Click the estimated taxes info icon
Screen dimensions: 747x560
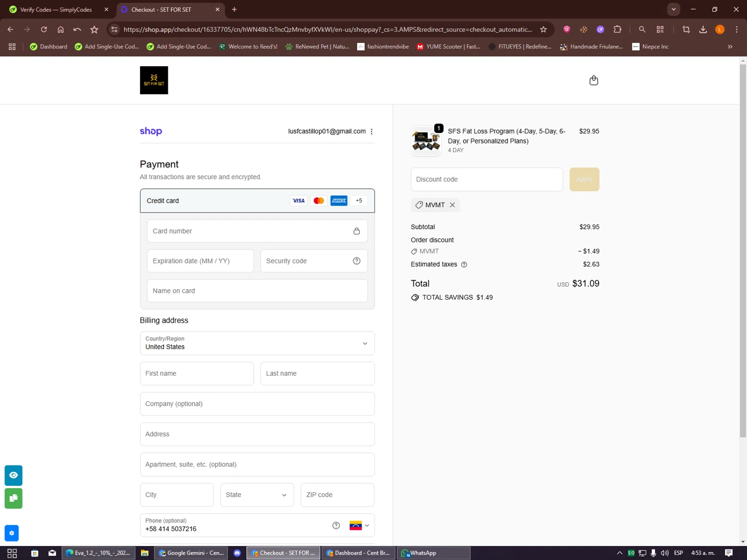[464, 265]
